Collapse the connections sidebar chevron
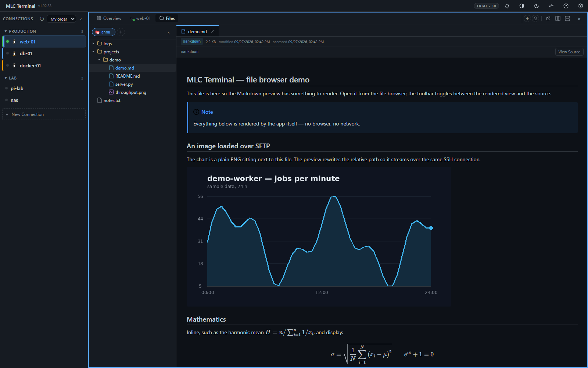This screenshot has width=588, height=368. pos(81,19)
